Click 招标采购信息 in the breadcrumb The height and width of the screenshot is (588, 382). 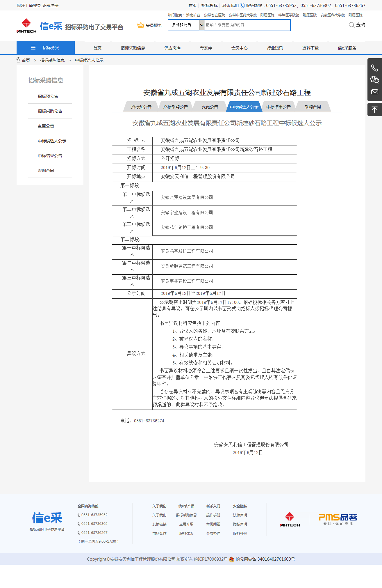pyautogui.click(x=52, y=60)
